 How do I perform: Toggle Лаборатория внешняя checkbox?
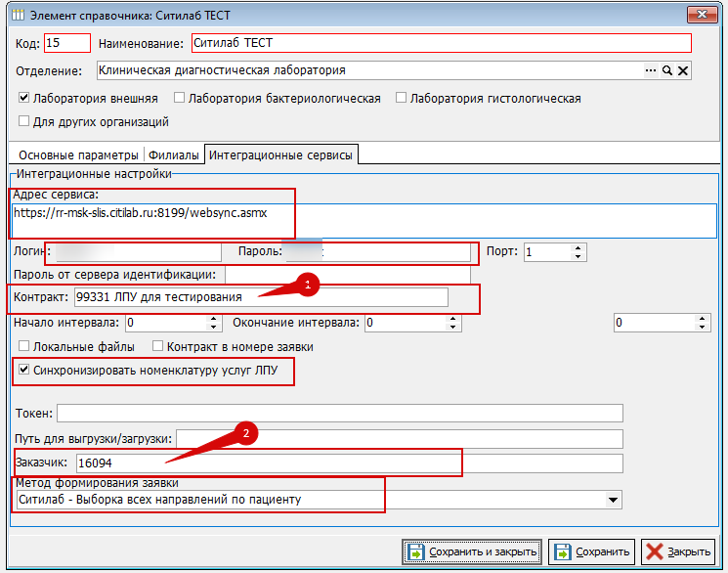24,99
